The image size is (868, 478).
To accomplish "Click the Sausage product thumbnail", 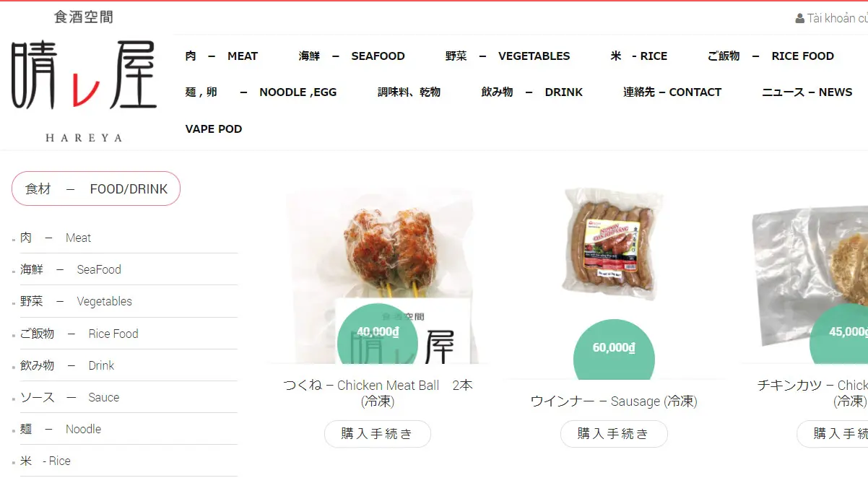I will (614, 245).
